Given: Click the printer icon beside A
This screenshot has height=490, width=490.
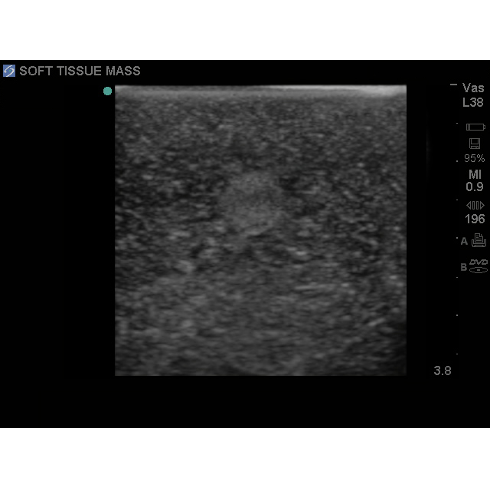Looking at the screenshot, I should click(479, 240).
